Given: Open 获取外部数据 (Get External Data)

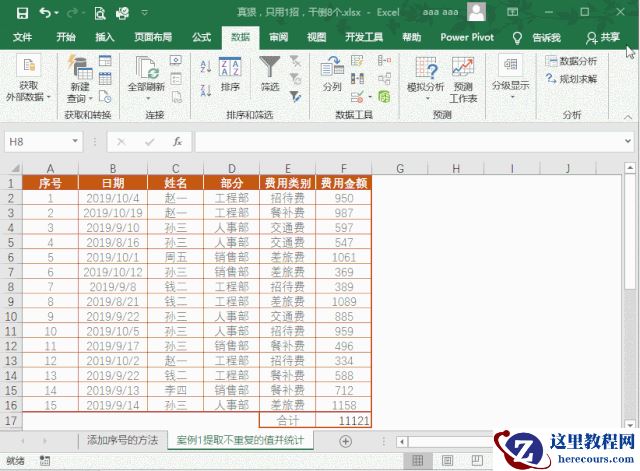Looking at the screenshot, I should coord(28,78).
